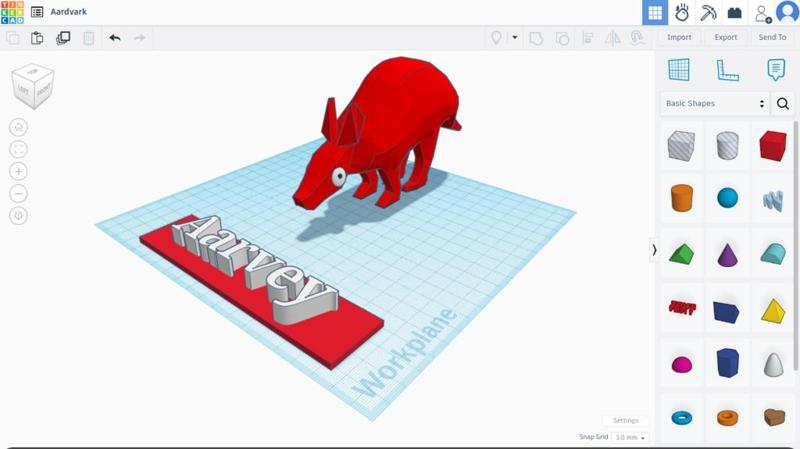800x449 pixels.
Task: Select the Scribble shape
Action: coord(773,200)
